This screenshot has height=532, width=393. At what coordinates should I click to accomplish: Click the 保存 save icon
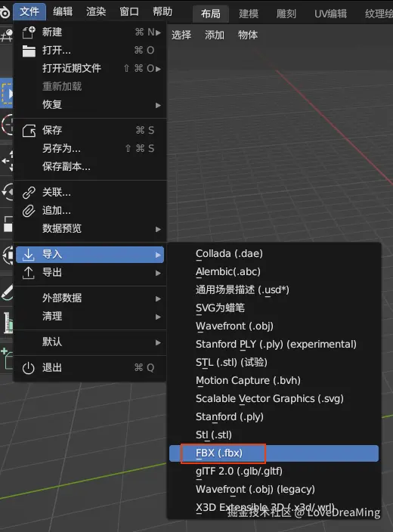tap(29, 130)
